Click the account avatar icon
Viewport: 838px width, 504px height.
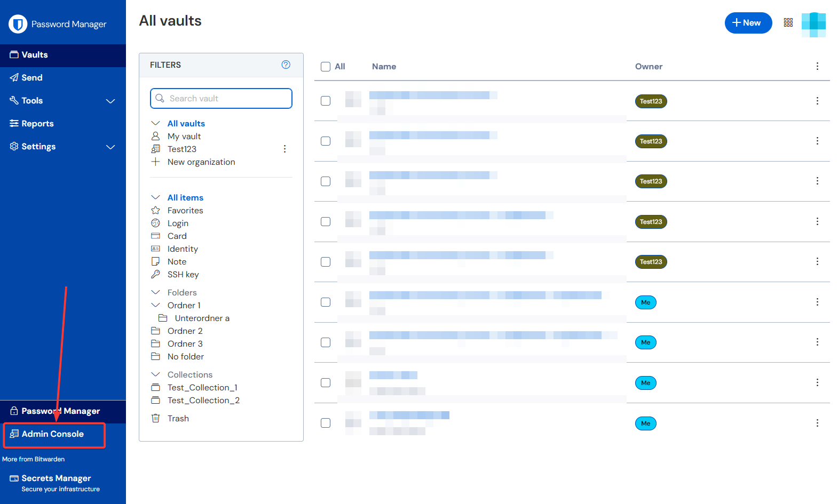click(x=813, y=24)
